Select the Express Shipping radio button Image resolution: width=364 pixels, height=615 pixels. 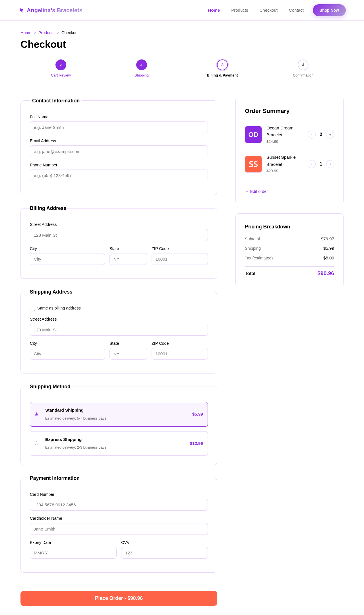point(36,443)
